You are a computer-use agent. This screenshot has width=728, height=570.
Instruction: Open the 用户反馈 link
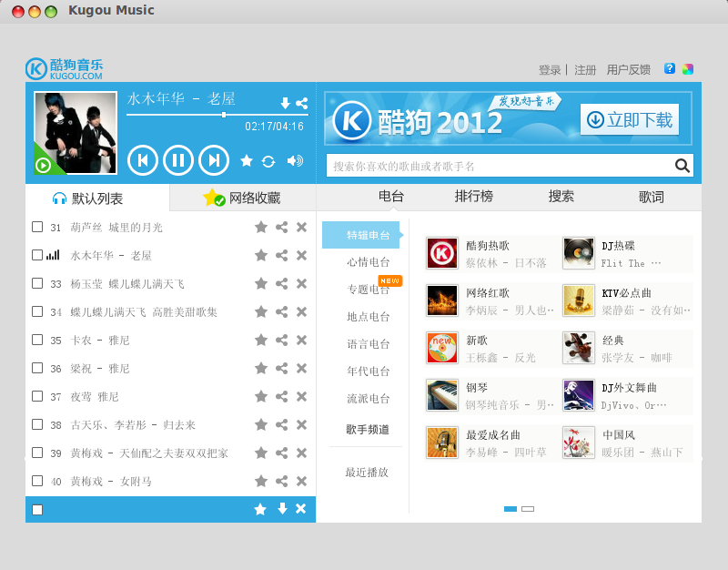pos(629,70)
